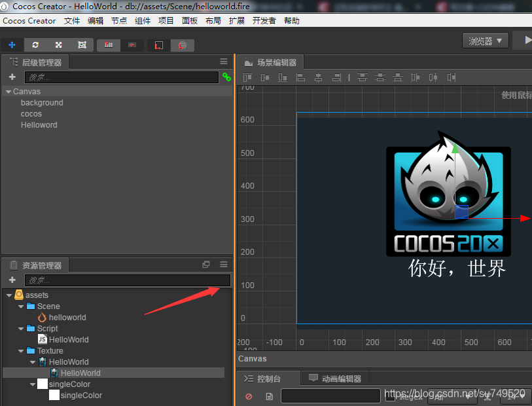Open the 开发者 menu
532x406 pixels.
click(264, 21)
